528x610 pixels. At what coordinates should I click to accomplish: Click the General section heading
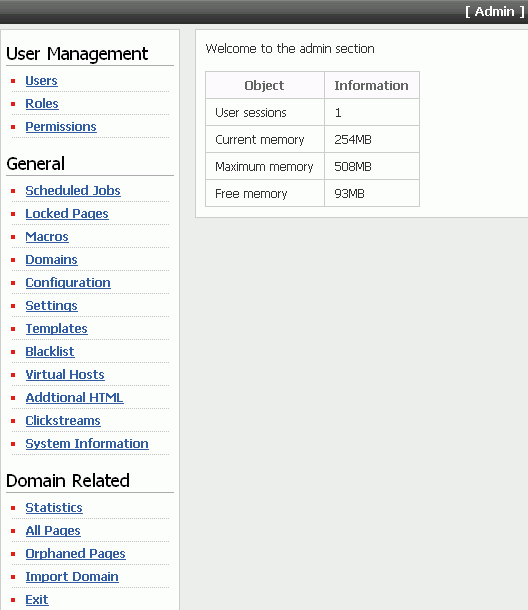pos(35,164)
